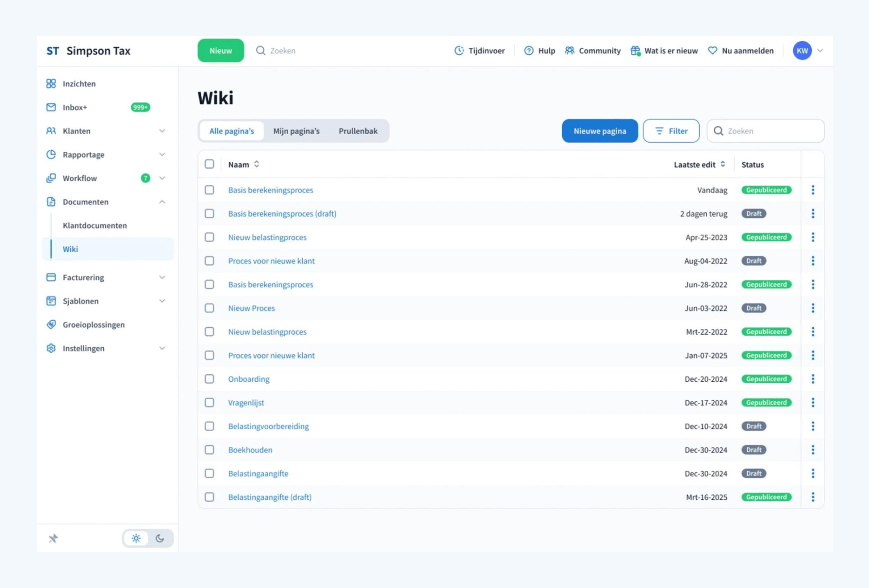
Task: Open three-dot menu for Vragenlijst row
Action: pos(813,402)
